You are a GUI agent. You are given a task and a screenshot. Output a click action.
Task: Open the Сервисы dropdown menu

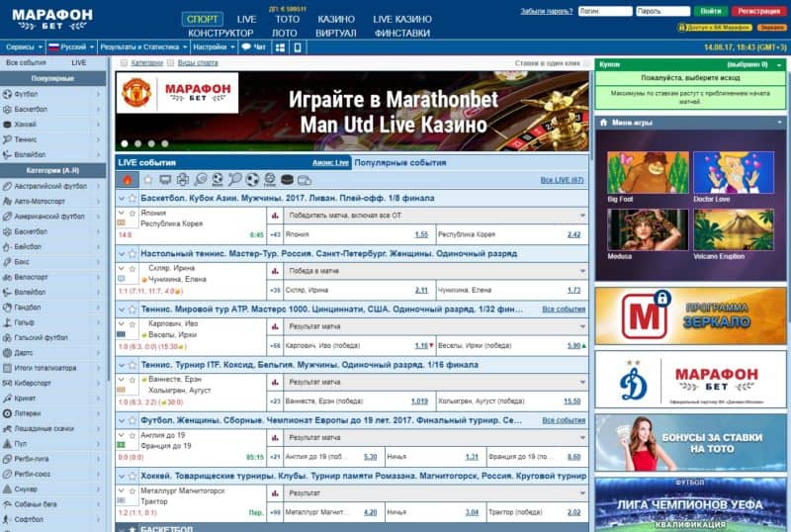point(22,46)
